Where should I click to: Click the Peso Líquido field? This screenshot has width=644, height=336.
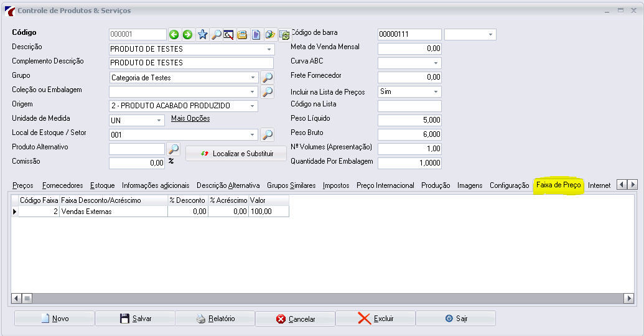point(409,120)
